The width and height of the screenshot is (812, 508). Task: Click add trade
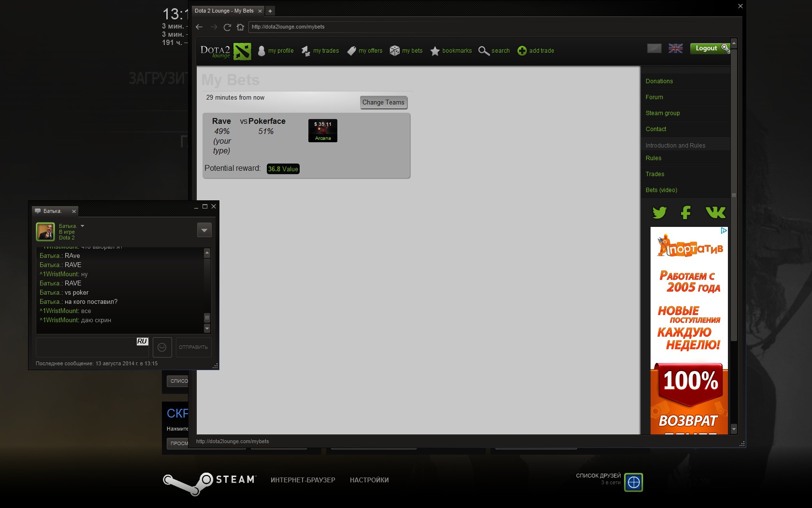click(541, 51)
